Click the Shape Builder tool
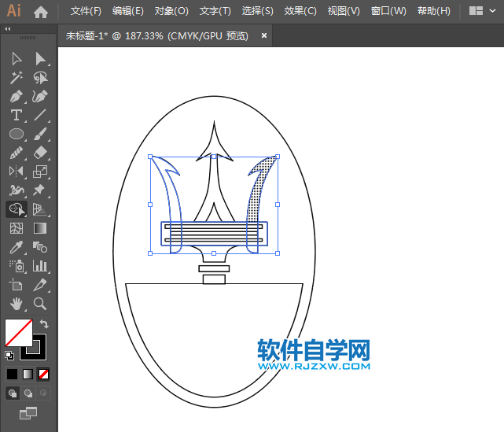 [x=17, y=209]
